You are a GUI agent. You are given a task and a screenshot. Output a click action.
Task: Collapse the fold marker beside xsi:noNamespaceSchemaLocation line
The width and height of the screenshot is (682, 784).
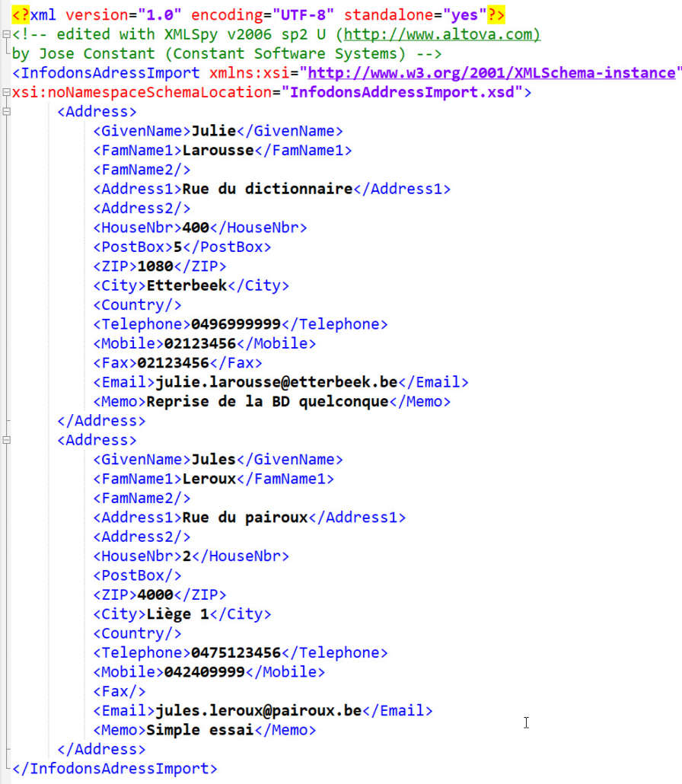coord(7,93)
